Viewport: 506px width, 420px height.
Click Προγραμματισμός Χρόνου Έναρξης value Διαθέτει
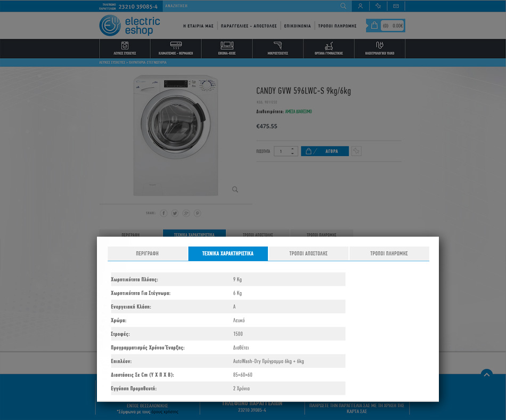pos(241,348)
